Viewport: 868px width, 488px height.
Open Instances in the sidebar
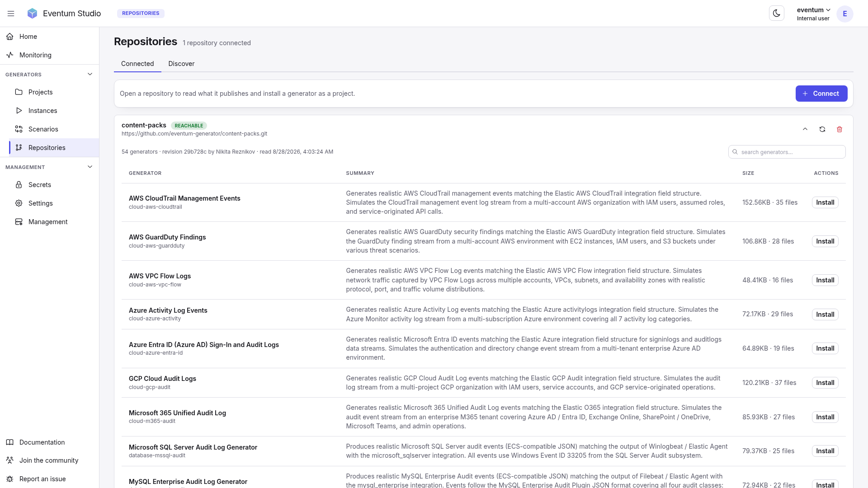click(x=54, y=111)
